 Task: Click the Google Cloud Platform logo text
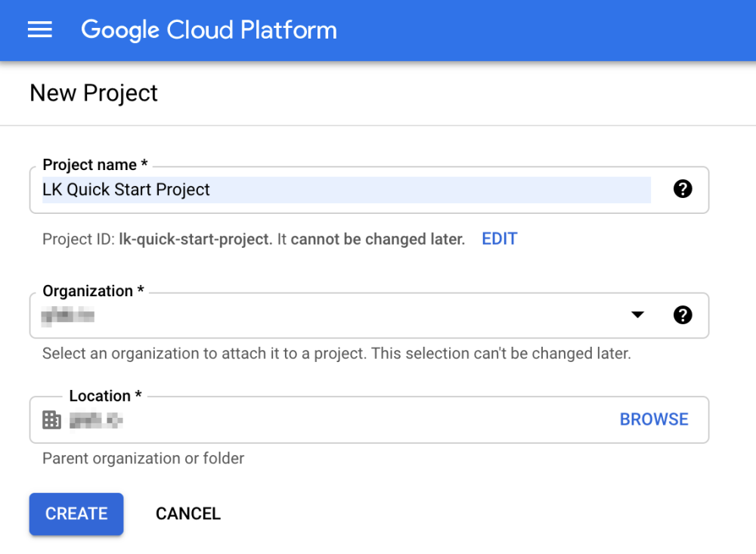point(209,30)
